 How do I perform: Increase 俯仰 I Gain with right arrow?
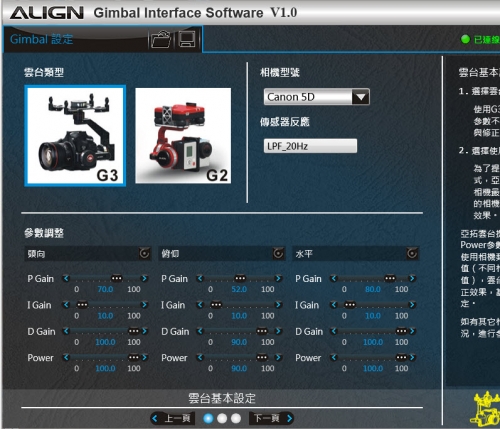[278, 304]
